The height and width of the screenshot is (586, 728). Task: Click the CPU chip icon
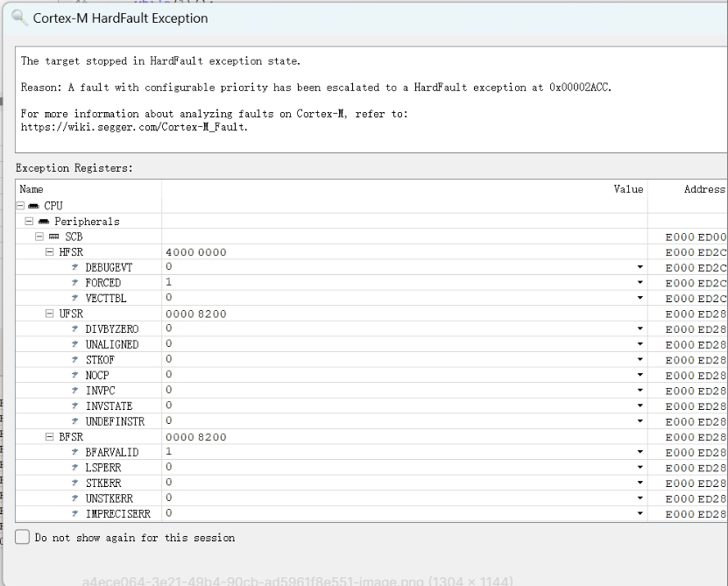(33, 206)
